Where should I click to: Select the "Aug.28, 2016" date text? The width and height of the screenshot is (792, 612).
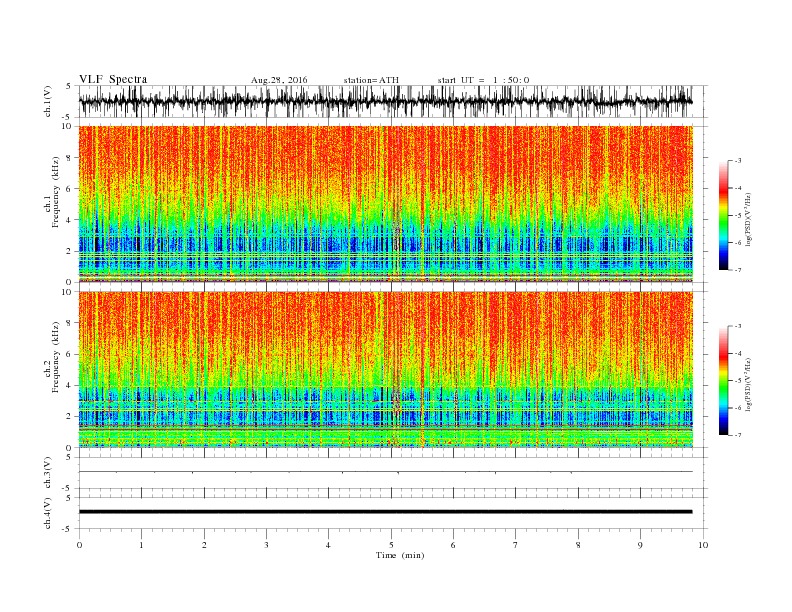[x=279, y=80]
